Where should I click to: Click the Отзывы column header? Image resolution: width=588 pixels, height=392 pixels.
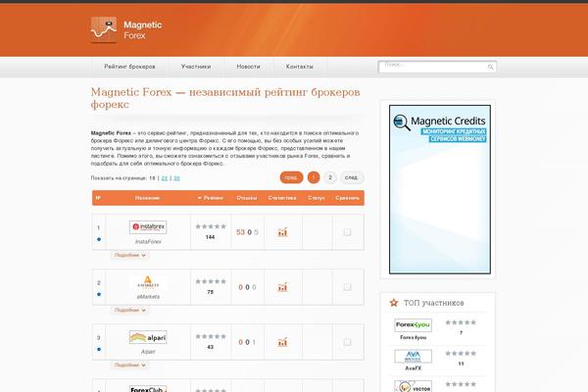click(247, 198)
